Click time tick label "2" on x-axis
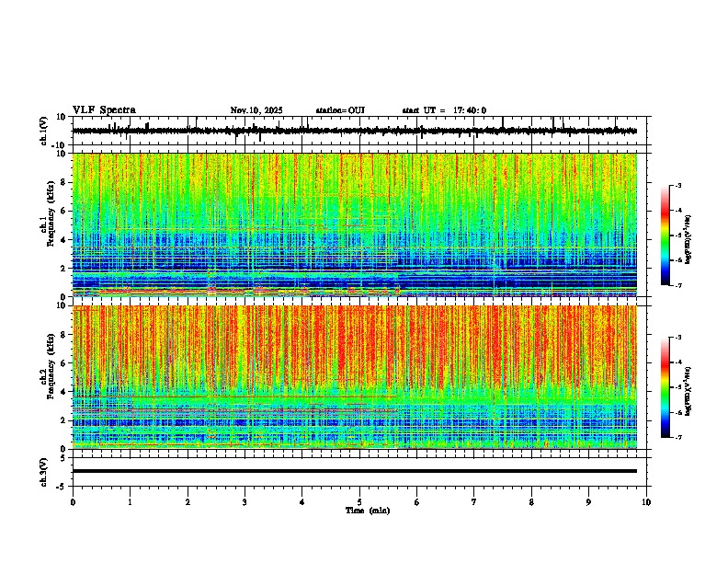This screenshot has width=728, height=563. click(x=188, y=502)
